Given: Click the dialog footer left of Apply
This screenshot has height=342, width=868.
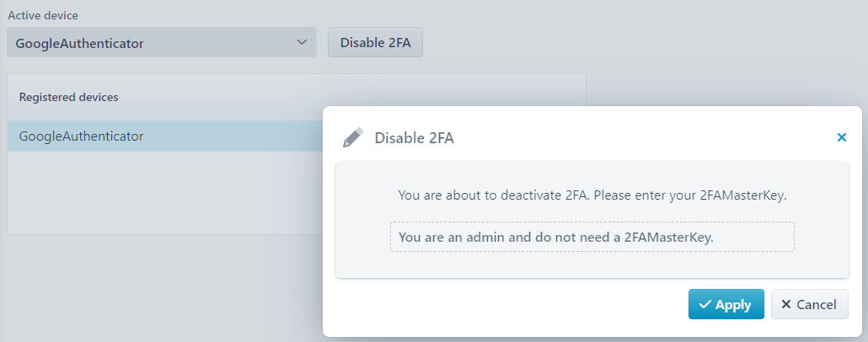Looking at the screenshot, I should pyautogui.click(x=504, y=304).
